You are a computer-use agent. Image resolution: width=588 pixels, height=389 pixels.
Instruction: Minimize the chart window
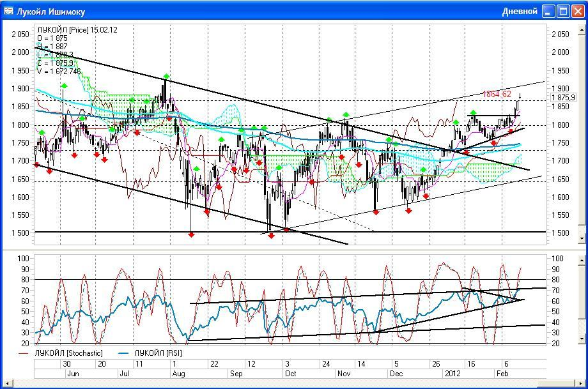pyautogui.click(x=548, y=11)
